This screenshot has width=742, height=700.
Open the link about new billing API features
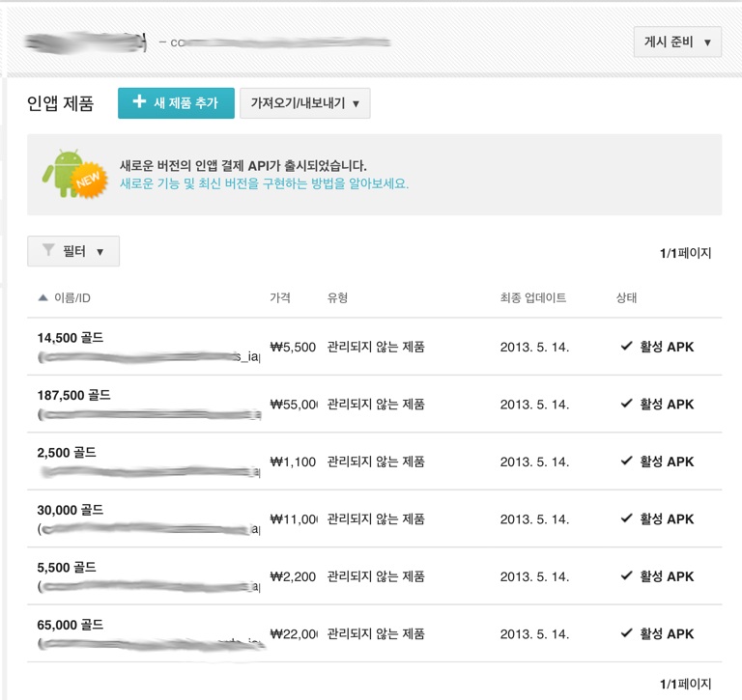(264, 182)
